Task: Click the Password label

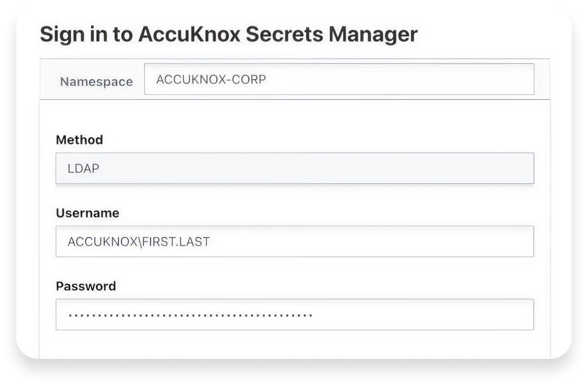Action: coord(86,286)
